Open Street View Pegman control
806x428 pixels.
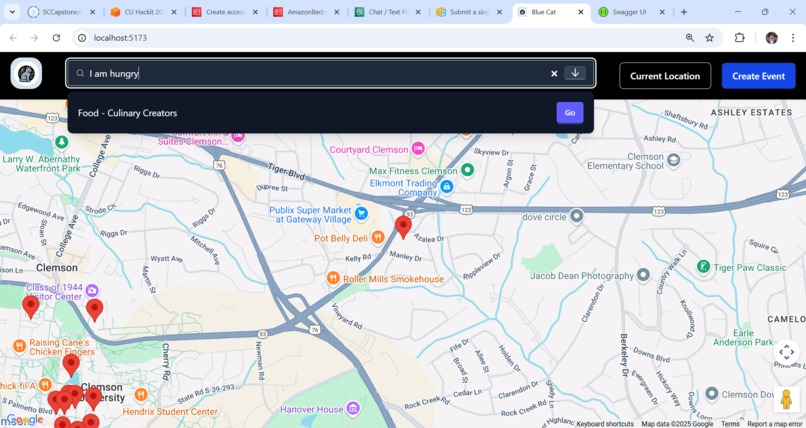[786, 399]
